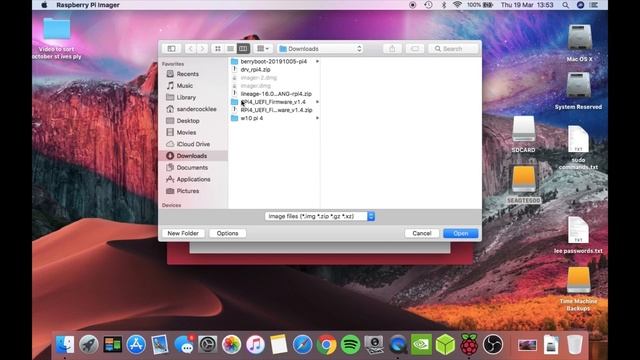Click the Time Machine menu bar icon
This screenshot has width=640, height=360.
(428, 5)
